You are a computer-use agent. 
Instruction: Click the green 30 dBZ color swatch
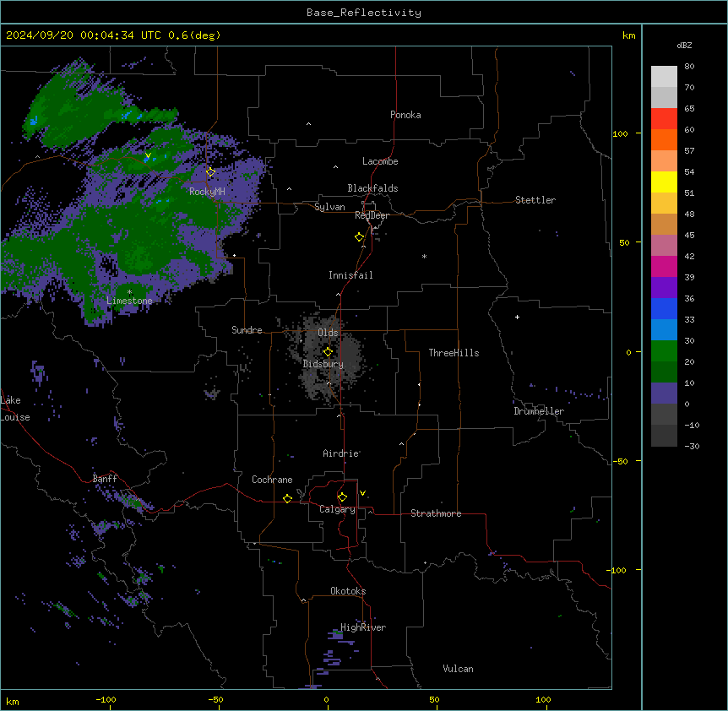click(x=664, y=351)
